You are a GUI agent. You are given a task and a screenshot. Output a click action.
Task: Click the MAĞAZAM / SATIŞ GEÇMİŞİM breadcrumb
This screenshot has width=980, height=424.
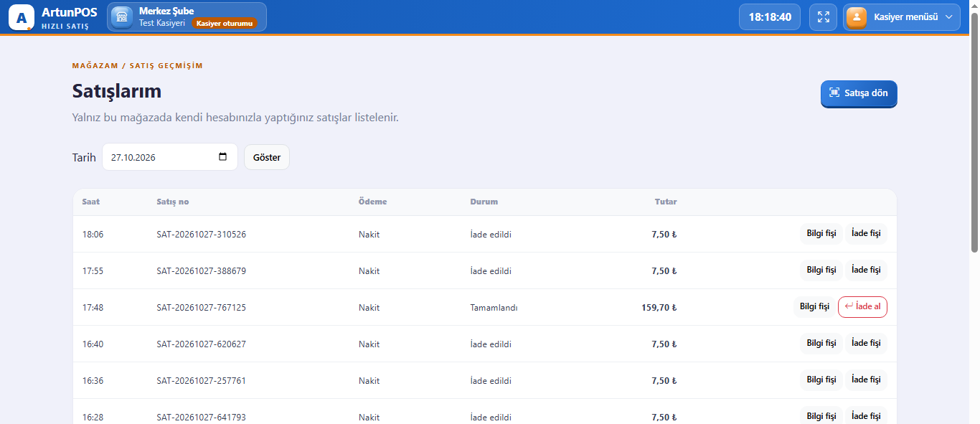point(138,66)
